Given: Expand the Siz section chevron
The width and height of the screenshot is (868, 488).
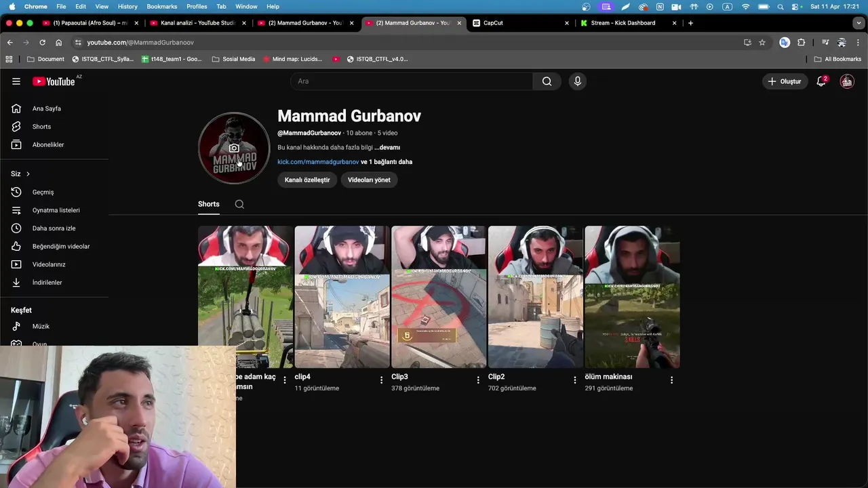Looking at the screenshot, I should click(x=28, y=174).
